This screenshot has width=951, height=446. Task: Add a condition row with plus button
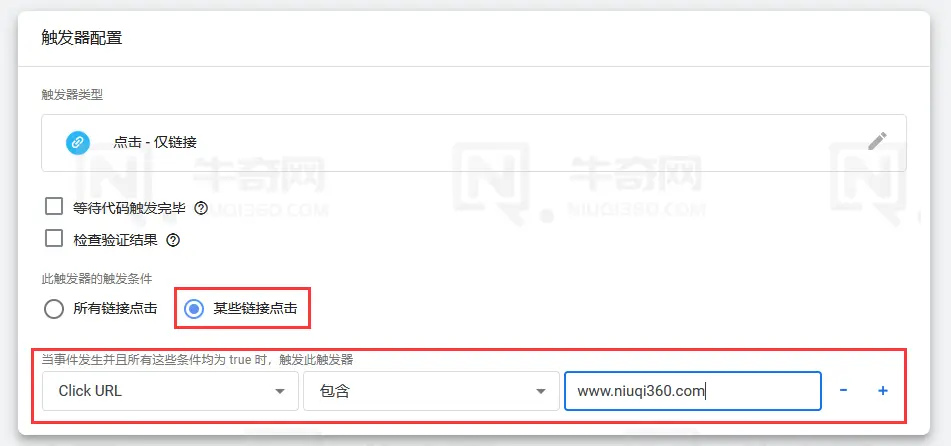click(883, 391)
